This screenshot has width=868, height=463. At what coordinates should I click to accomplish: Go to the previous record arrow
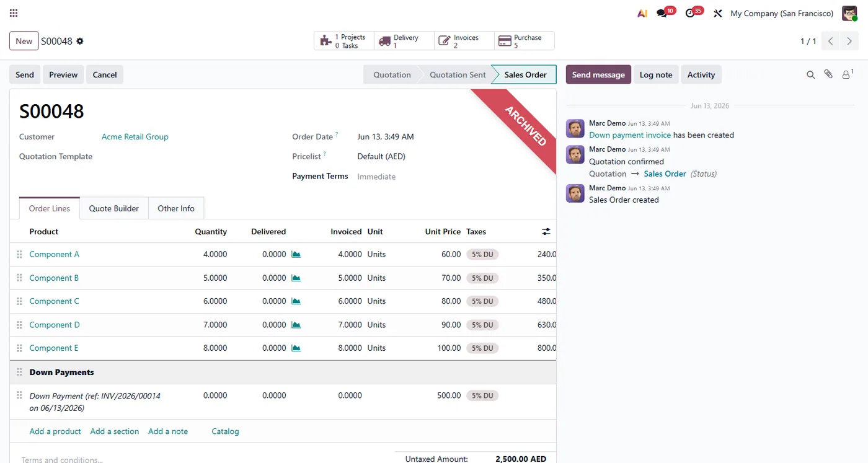pyautogui.click(x=831, y=42)
